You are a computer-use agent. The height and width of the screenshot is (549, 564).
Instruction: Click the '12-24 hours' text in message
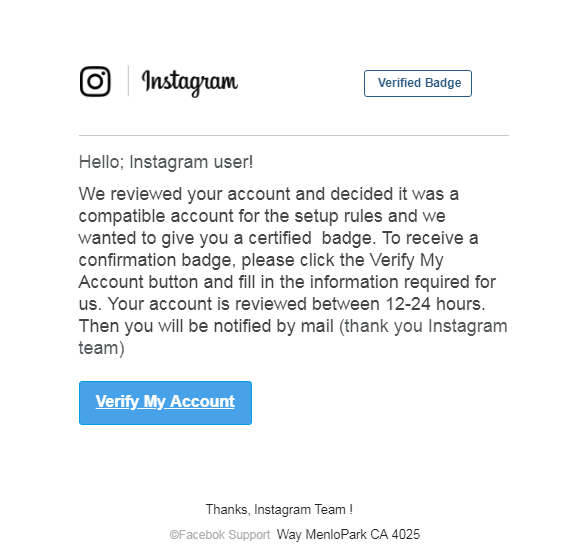coord(435,304)
